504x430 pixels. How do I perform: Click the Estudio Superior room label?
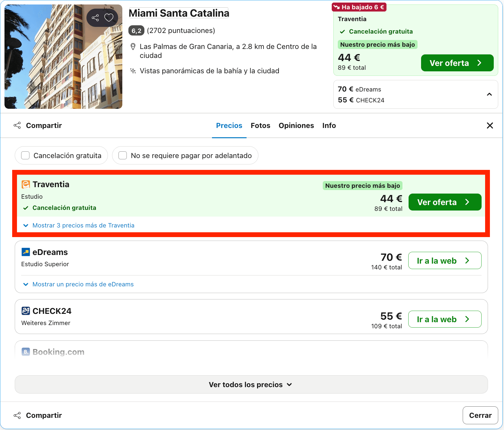[45, 264]
